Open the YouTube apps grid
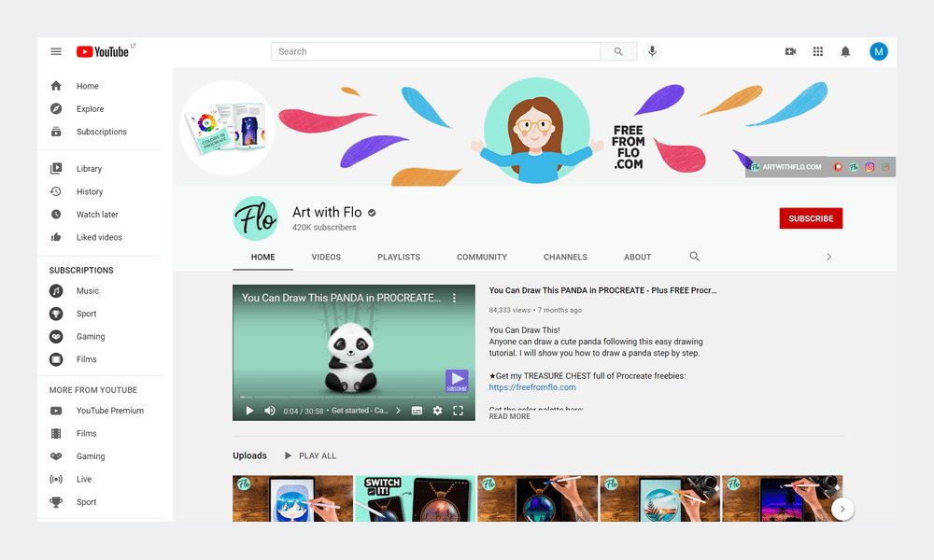The height and width of the screenshot is (560, 934). tap(818, 51)
